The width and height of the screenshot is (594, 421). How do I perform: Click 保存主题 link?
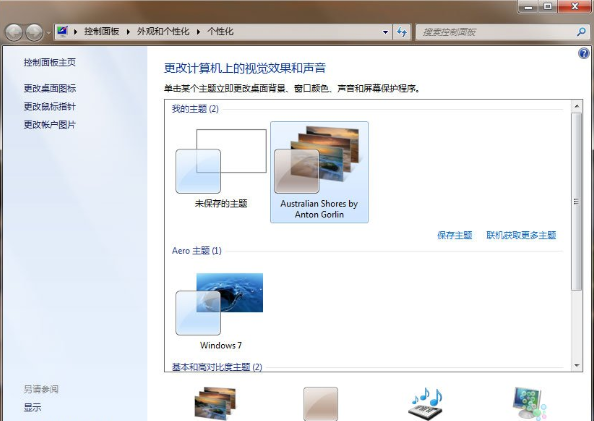point(455,235)
